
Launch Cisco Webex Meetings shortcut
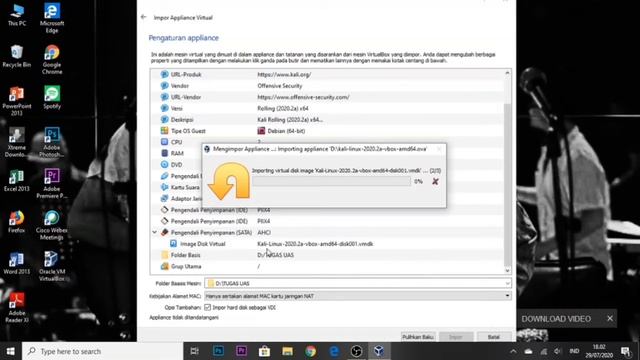pyautogui.click(x=52, y=225)
